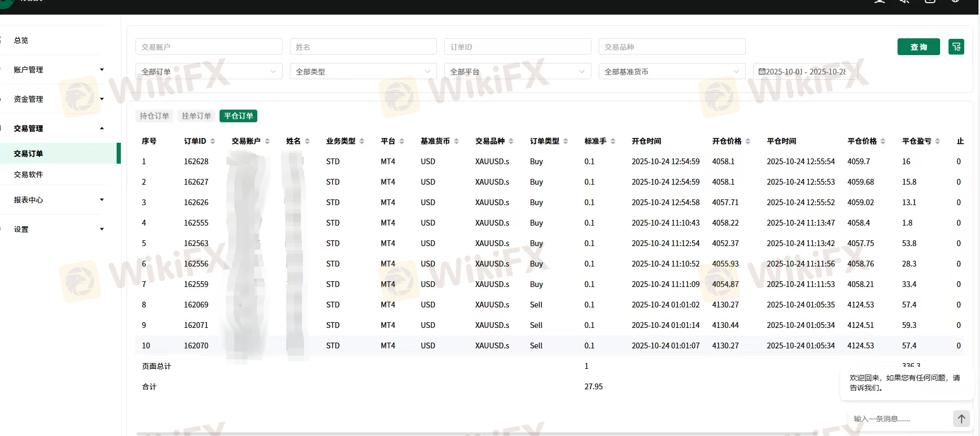Click the 查询 search button
980x436 pixels.
point(918,47)
